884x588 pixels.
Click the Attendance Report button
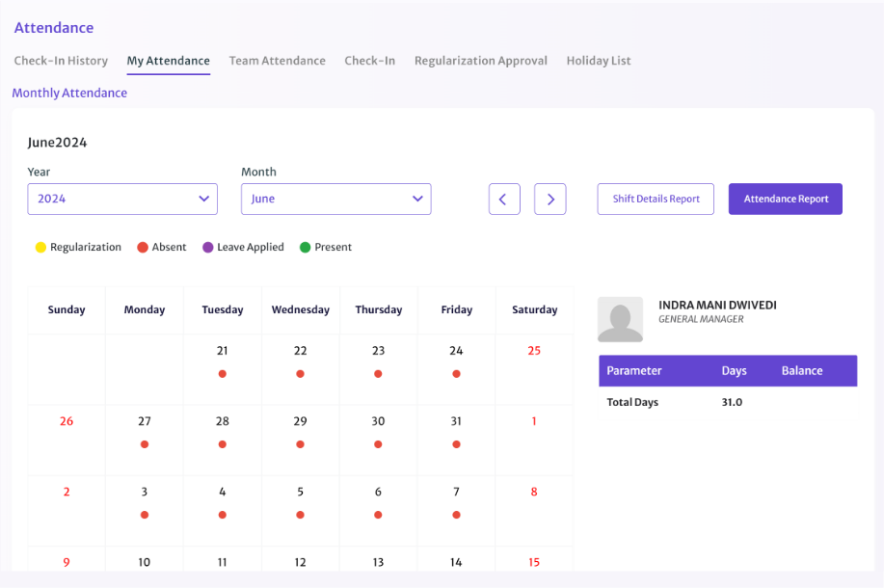point(786,199)
